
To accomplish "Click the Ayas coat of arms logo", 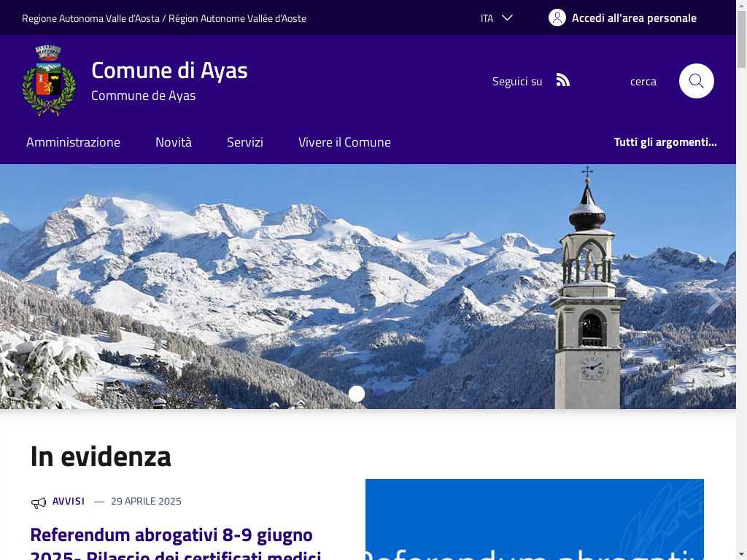I will click(x=49, y=80).
